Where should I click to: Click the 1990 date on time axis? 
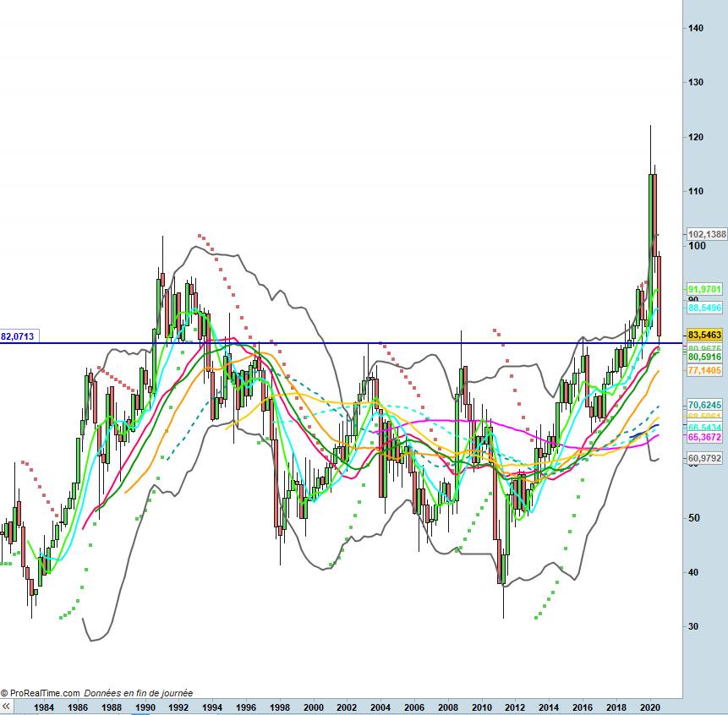tap(145, 707)
